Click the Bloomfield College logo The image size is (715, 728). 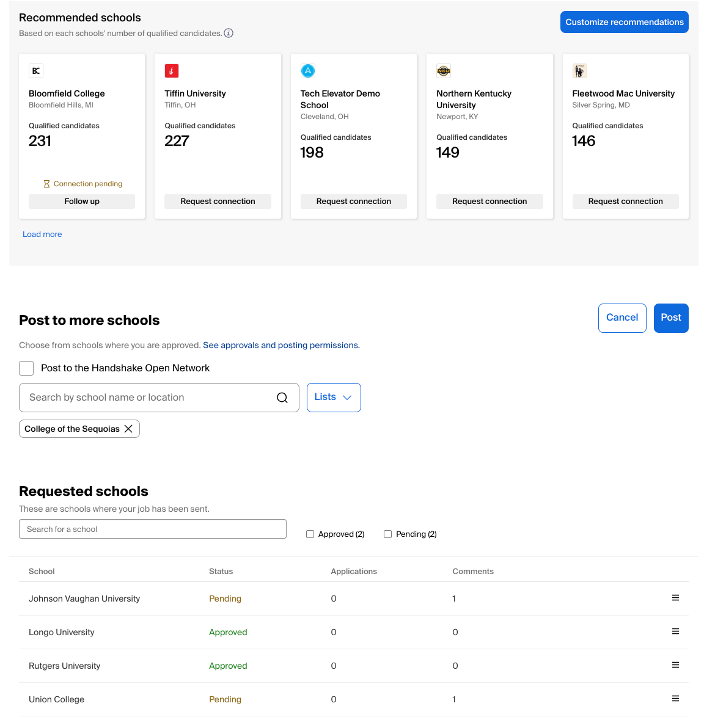36,71
